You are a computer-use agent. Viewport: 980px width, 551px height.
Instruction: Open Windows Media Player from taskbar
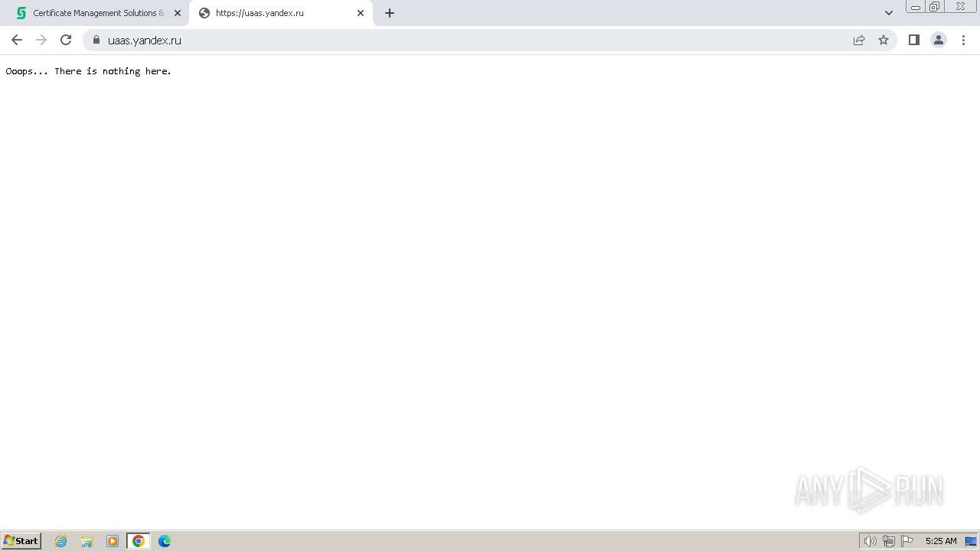coord(113,541)
